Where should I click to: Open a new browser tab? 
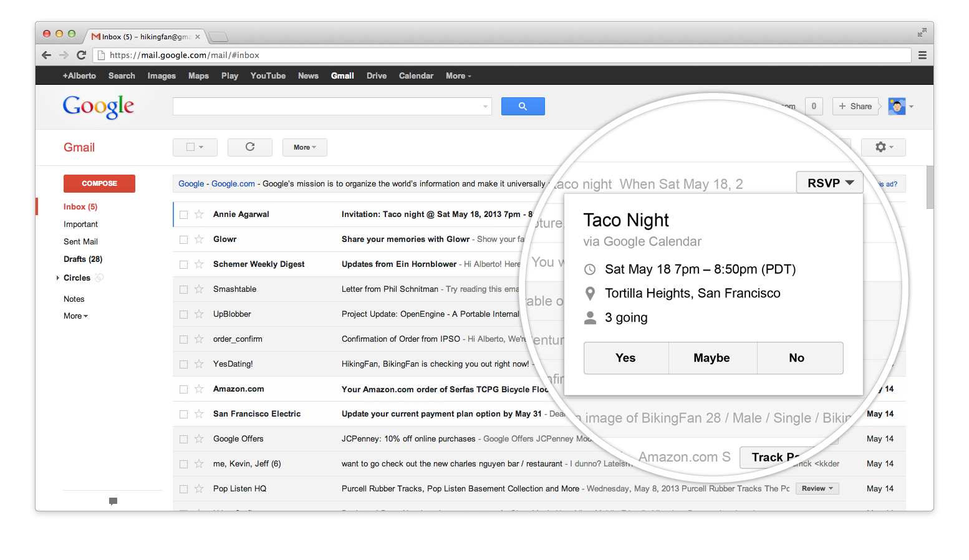click(x=218, y=37)
